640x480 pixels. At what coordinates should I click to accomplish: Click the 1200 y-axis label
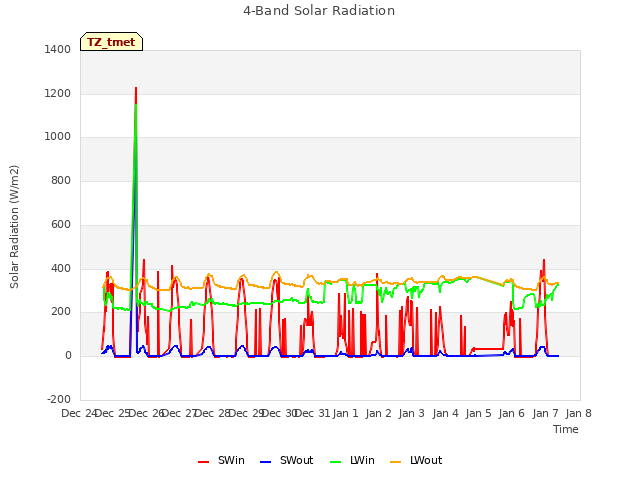point(58,93)
